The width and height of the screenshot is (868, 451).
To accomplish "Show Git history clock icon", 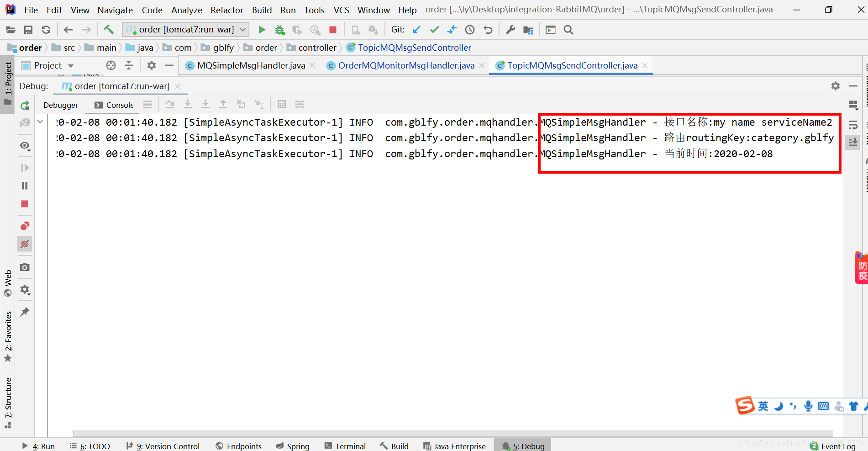I will coord(470,30).
